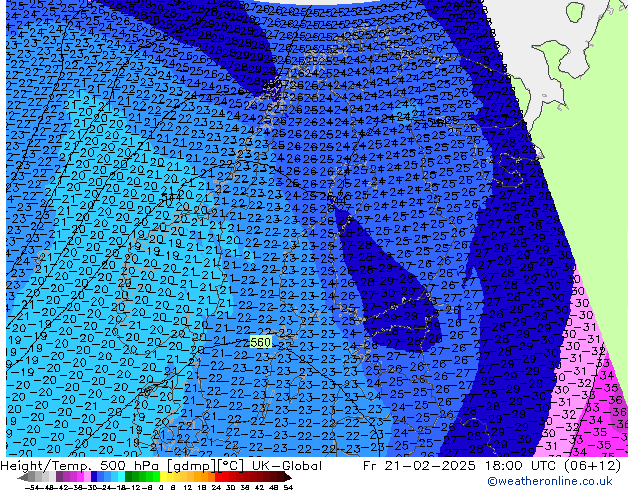The image size is (634, 490).
Task: Click the left gray arrow end of the color scale
Action: point(23,477)
